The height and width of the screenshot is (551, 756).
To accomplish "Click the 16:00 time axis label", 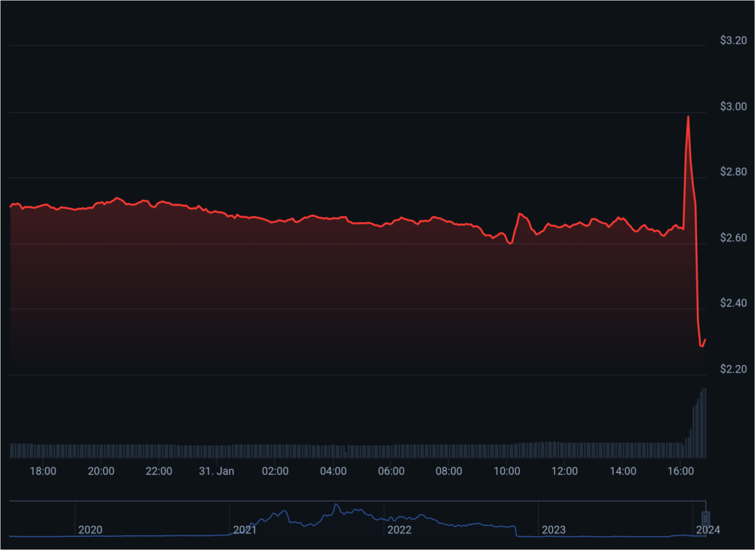I will pyautogui.click(x=681, y=471).
